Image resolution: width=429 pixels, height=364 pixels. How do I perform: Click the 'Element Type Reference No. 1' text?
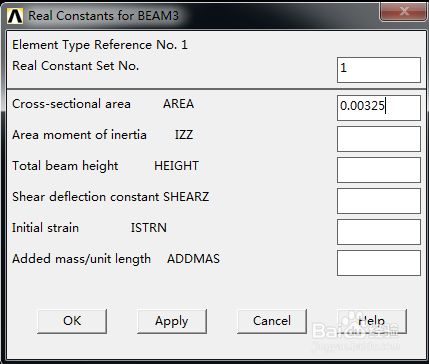(x=100, y=45)
